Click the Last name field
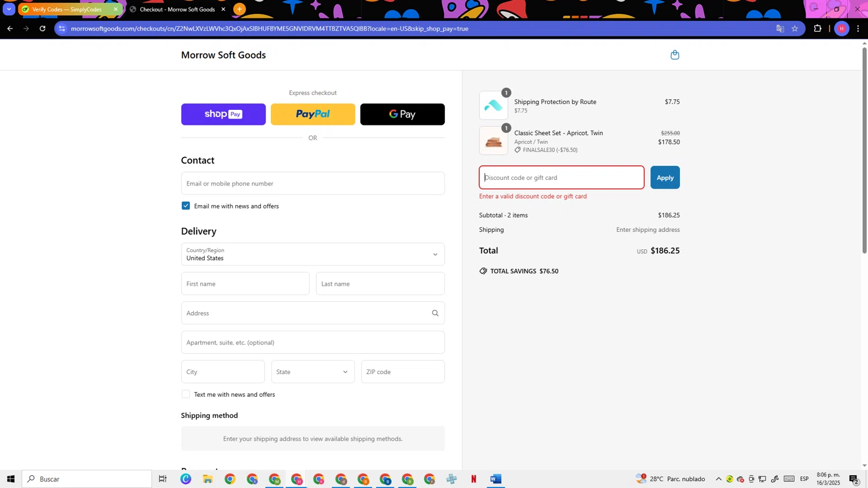The image size is (868, 488). click(x=380, y=284)
